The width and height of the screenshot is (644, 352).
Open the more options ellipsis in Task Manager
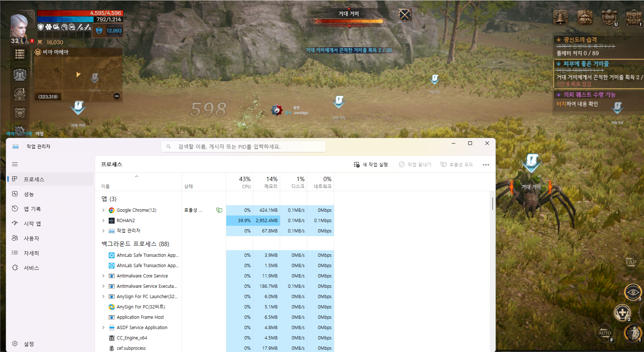click(x=486, y=165)
